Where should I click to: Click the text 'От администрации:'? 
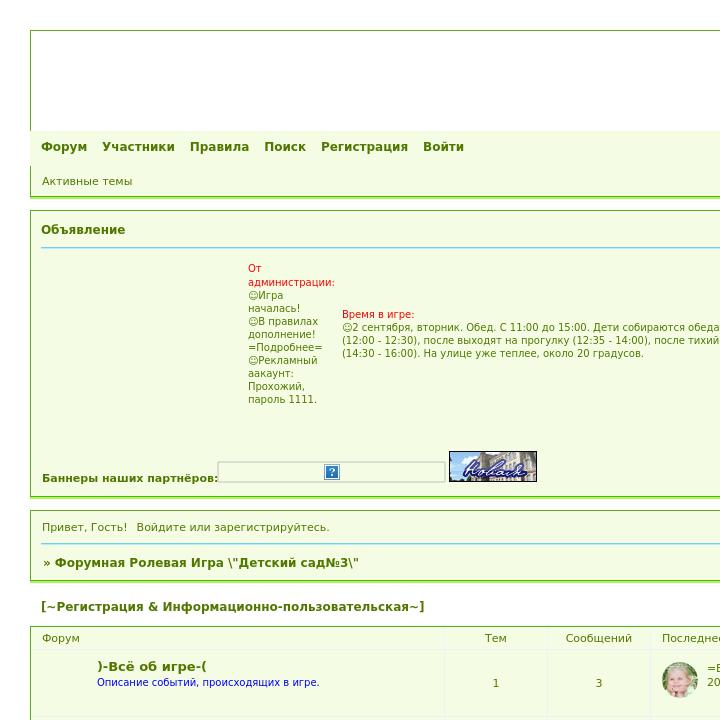point(291,276)
